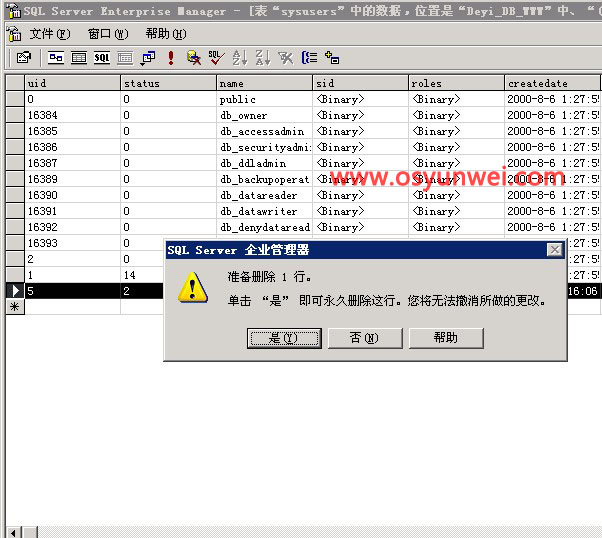602x538 pixels.
Task: Open the 窗口(W) menu
Action: click(x=108, y=34)
